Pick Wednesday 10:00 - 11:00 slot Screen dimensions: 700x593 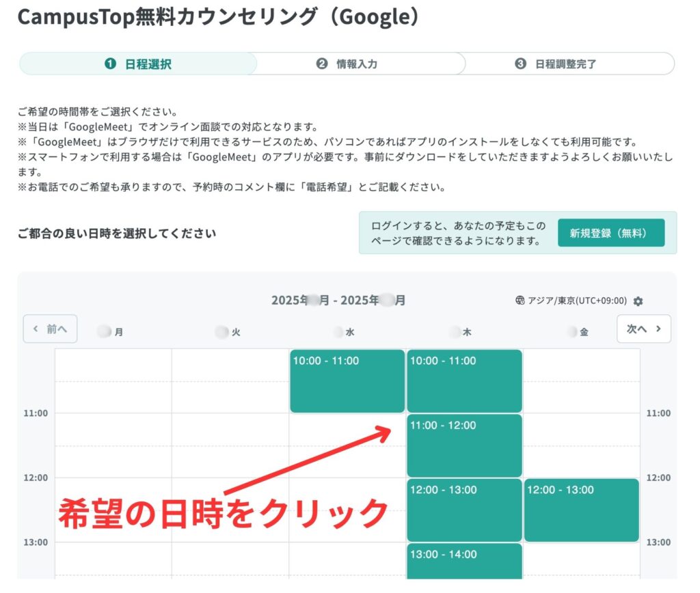pos(347,381)
